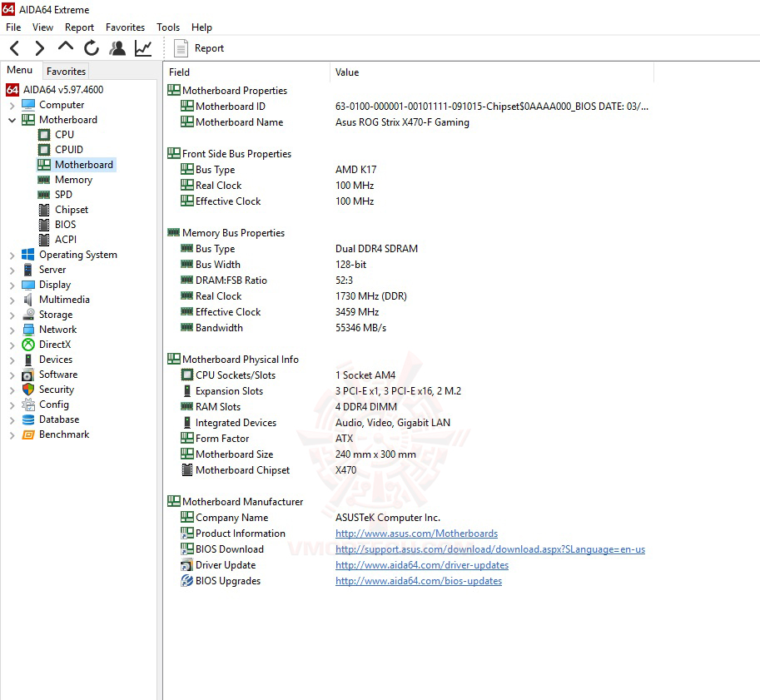760x700 pixels.
Task: Switch to the Menu tab in the sidebar
Action: [x=19, y=70]
